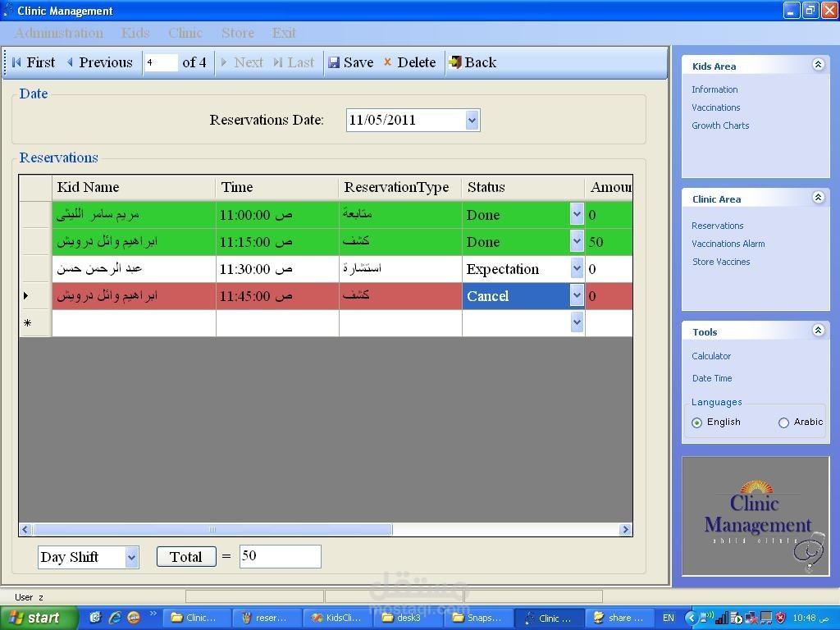Open the Administration menu
Screen dimensions: 840x630
pyautogui.click(x=59, y=33)
